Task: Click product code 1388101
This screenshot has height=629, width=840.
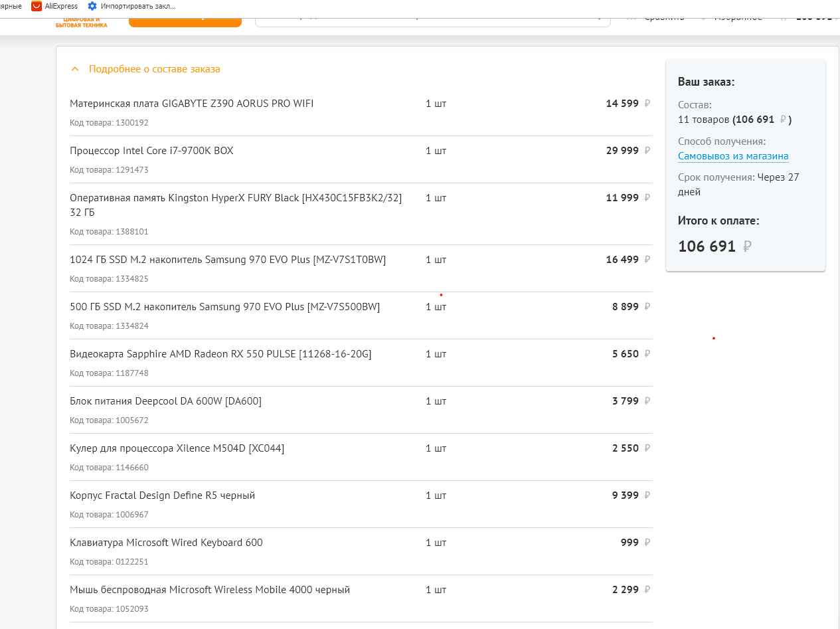Action: coord(109,232)
